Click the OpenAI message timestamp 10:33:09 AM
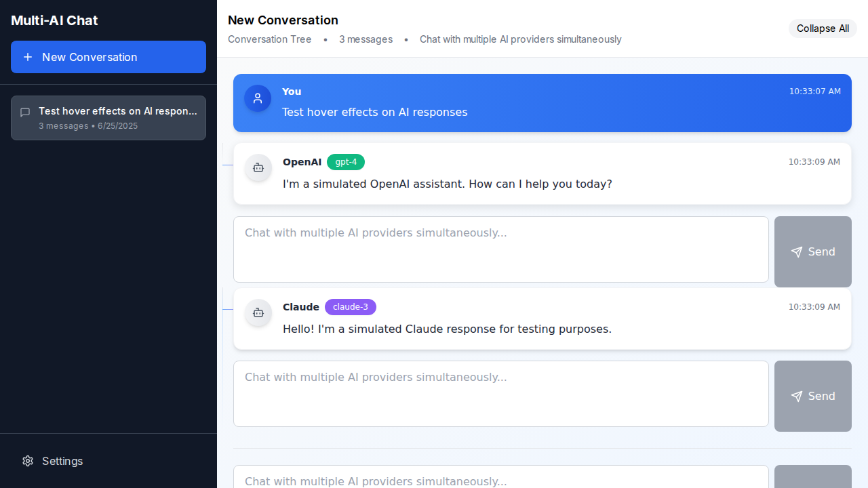868x488 pixels. pyautogui.click(x=814, y=162)
